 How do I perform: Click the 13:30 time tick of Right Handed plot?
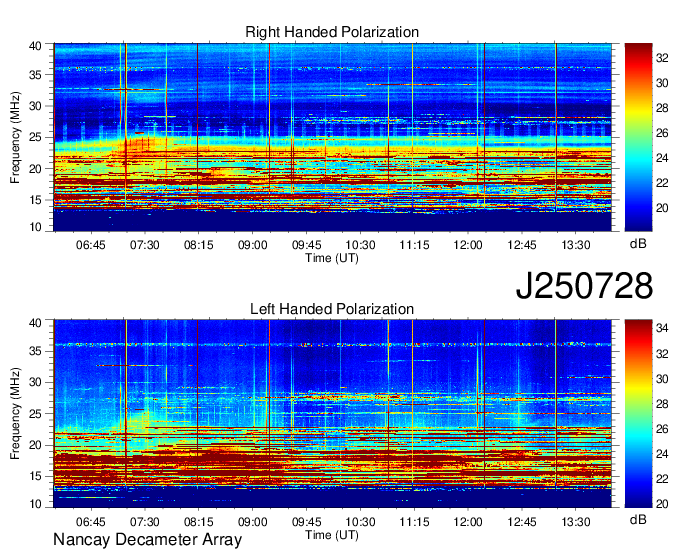(576, 245)
